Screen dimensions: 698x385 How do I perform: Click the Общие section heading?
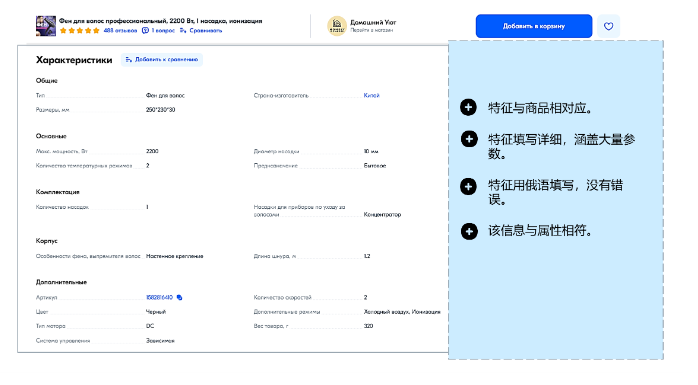coord(47,81)
